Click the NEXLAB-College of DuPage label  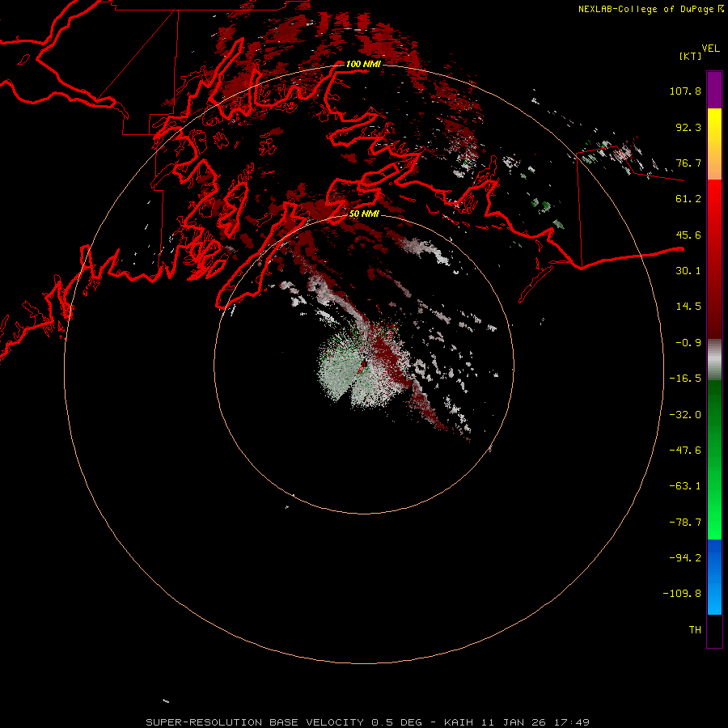pyautogui.click(x=645, y=9)
